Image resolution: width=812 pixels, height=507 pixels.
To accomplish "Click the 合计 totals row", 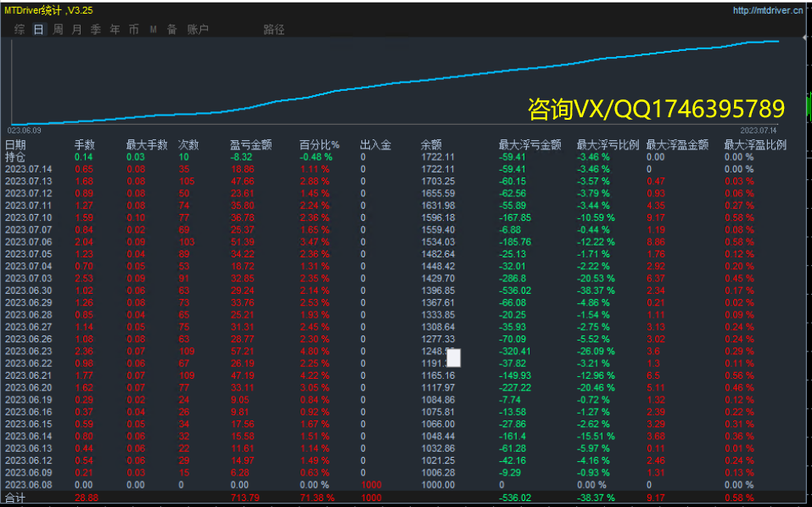I will pos(16,497).
